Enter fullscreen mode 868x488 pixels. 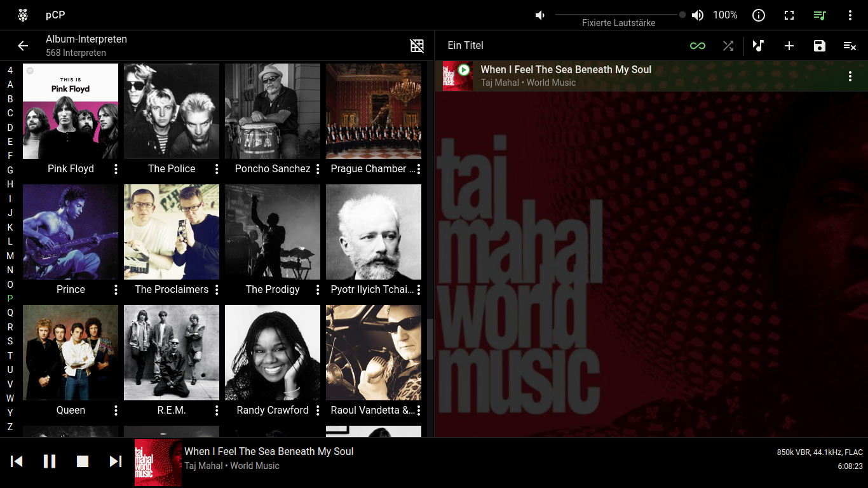pos(789,15)
